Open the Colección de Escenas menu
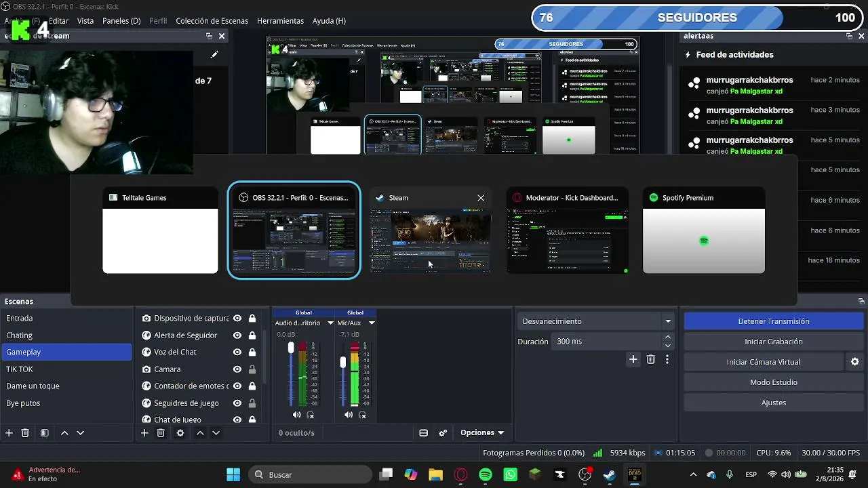Image resolution: width=868 pixels, height=488 pixels. pyautogui.click(x=211, y=21)
